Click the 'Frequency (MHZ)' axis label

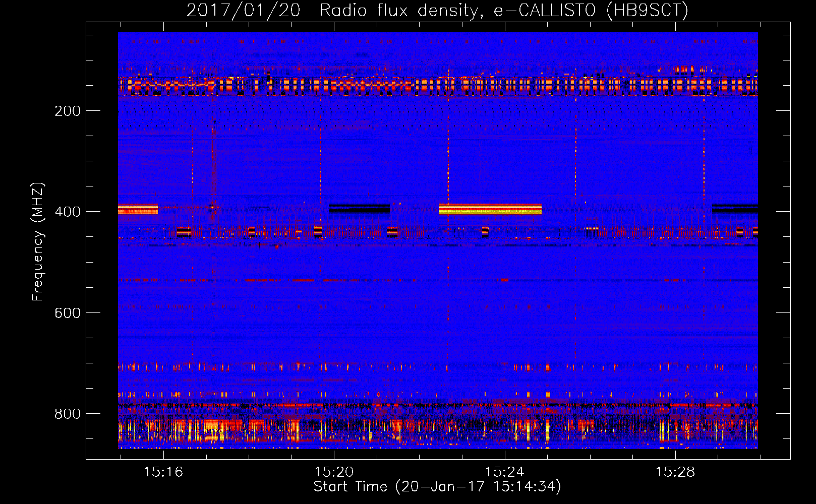pos(38,242)
